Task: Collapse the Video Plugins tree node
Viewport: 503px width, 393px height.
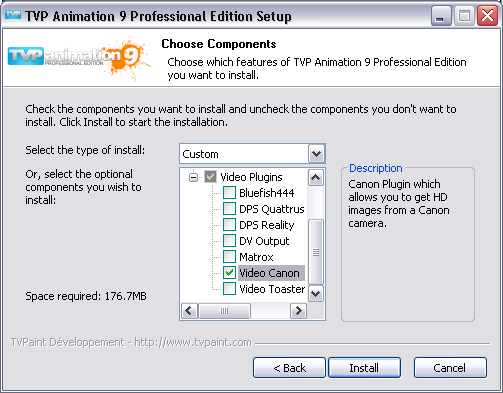Action: click(193, 177)
